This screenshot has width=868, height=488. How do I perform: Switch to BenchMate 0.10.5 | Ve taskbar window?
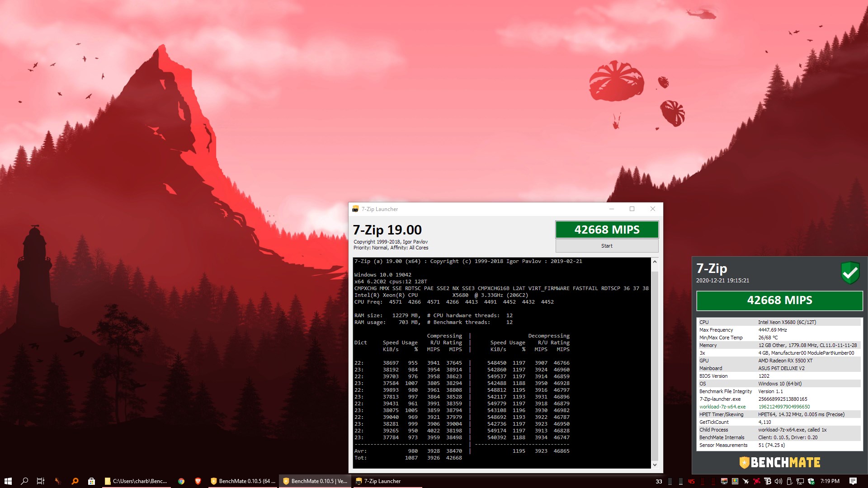pyautogui.click(x=315, y=481)
